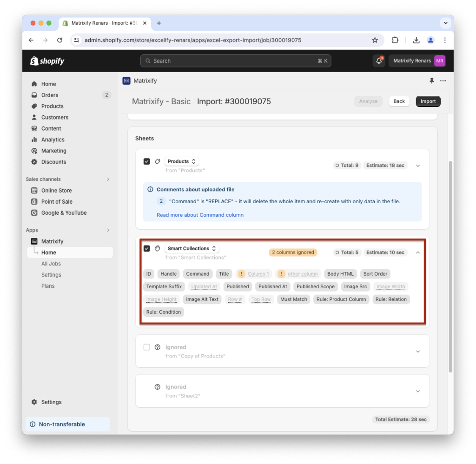Open the page overflow ellipsis menu
This screenshot has width=476, height=464.
coord(443,80)
